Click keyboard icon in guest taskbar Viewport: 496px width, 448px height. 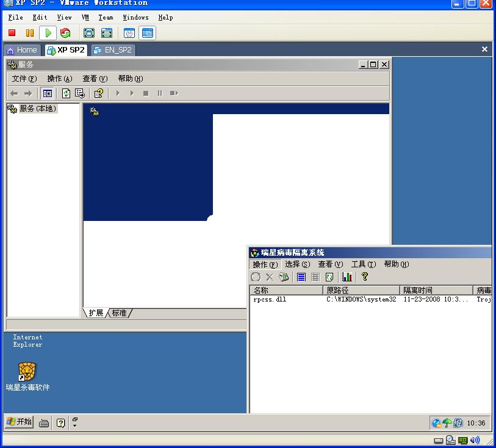click(x=44, y=423)
